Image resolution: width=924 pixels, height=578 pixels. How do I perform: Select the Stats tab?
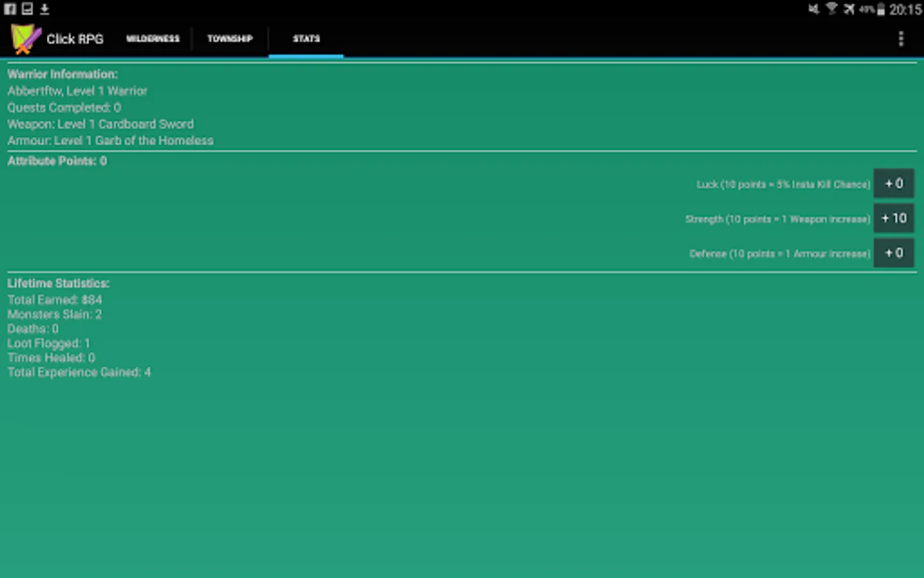(306, 39)
